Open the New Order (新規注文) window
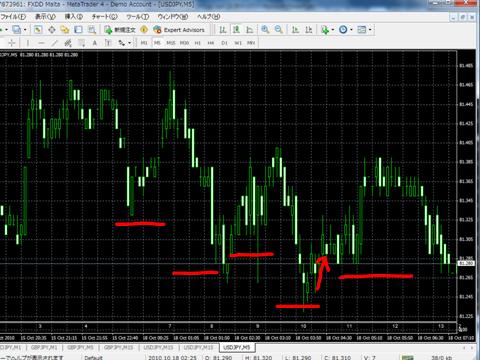This screenshot has height=360, width=480. point(120,30)
